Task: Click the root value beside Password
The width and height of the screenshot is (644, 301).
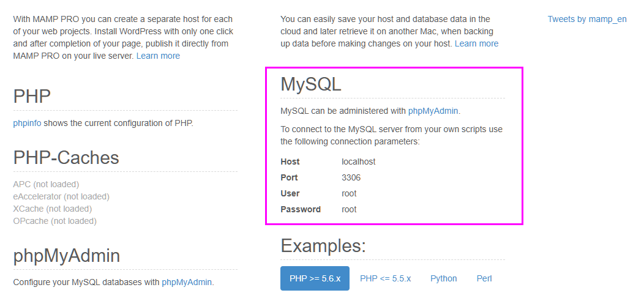Action: 349,209
